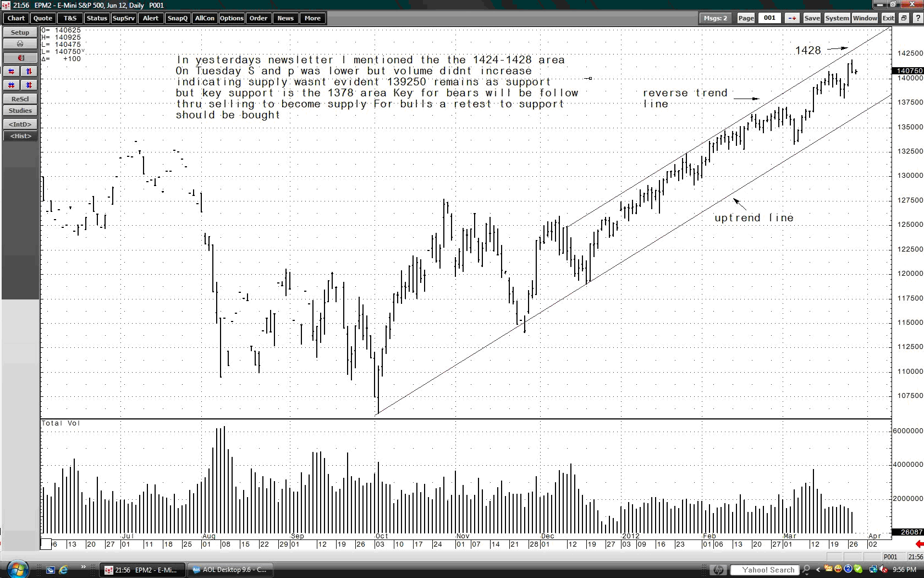
Task: Click the Exit button
Action: (888, 18)
